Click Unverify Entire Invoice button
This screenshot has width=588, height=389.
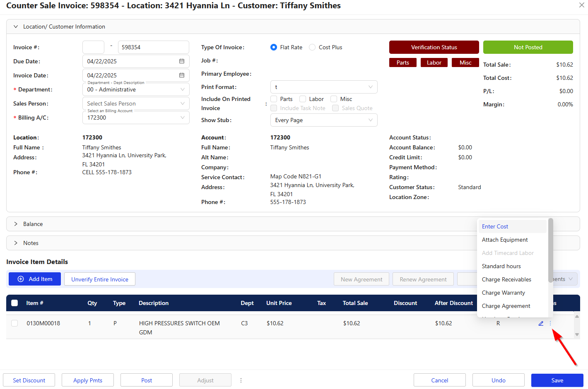(100, 279)
